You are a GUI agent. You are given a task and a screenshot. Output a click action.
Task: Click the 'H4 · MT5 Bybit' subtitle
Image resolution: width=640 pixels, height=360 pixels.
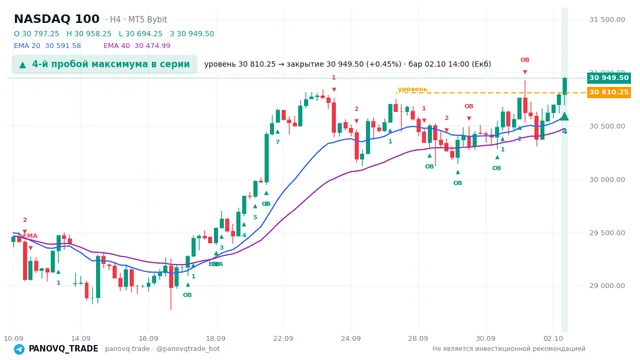(x=138, y=19)
